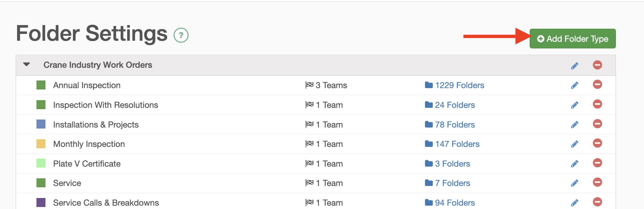This screenshot has height=209, width=644.
Task: Collapse the Crane Industry Work Orders group
Action: [x=27, y=64]
